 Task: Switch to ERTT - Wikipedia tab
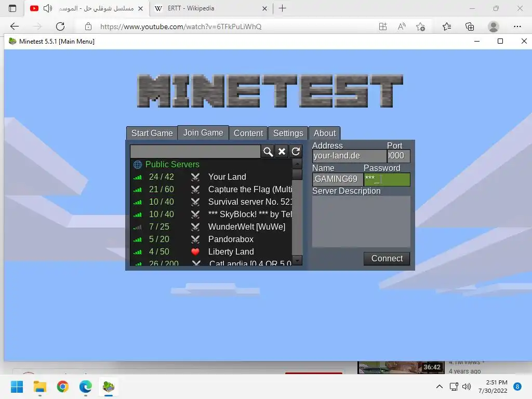click(x=210, y=8)
